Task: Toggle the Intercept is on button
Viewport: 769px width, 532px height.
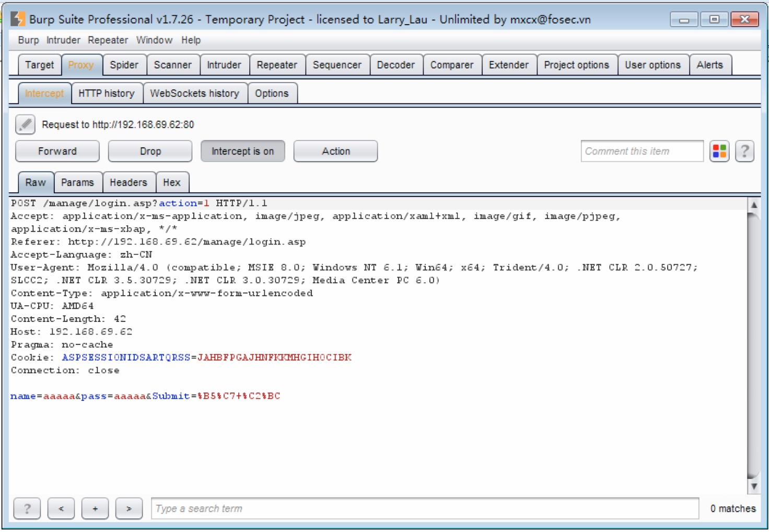Action: (x=242, y=151)
